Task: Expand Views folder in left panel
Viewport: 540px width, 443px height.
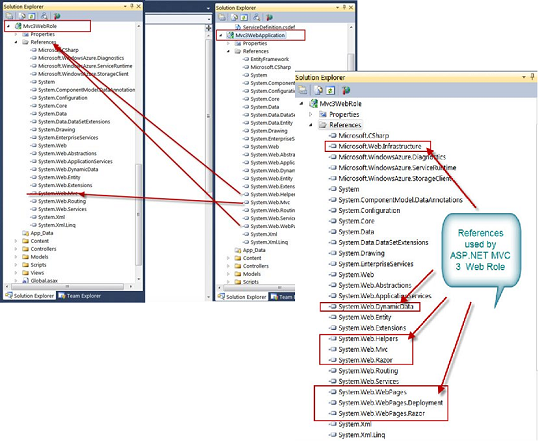Action: (x=16, y=272)
